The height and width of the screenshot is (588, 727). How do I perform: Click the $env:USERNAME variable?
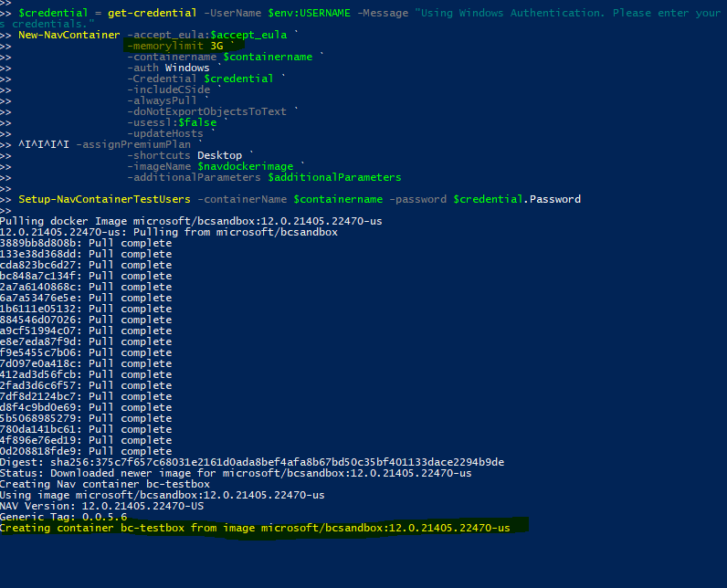(310, 13)
